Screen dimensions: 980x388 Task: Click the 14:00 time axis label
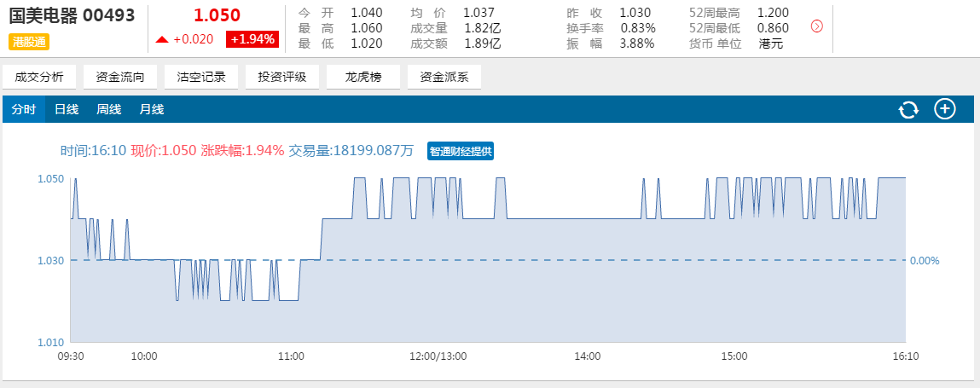(x=587, y=356)
